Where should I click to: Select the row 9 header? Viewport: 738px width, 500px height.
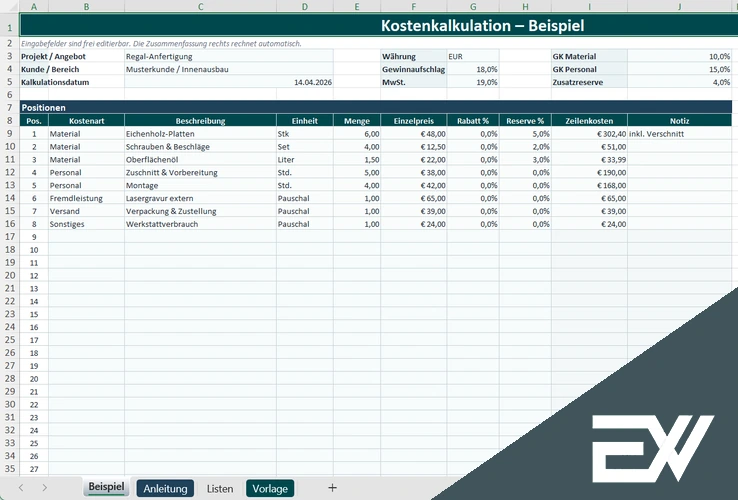pyautogui.click(x=9, y=133)
